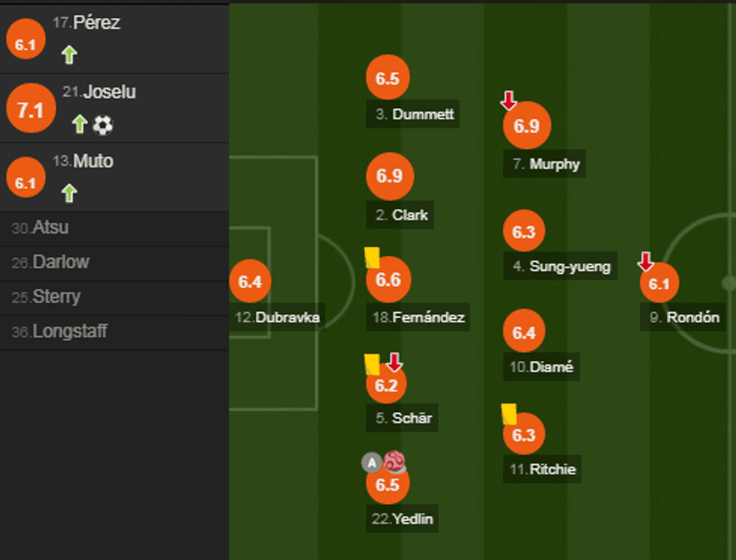The image size is (736, 560).
Task: Select Sung-yueng's name label
Action: click(569, 266)
